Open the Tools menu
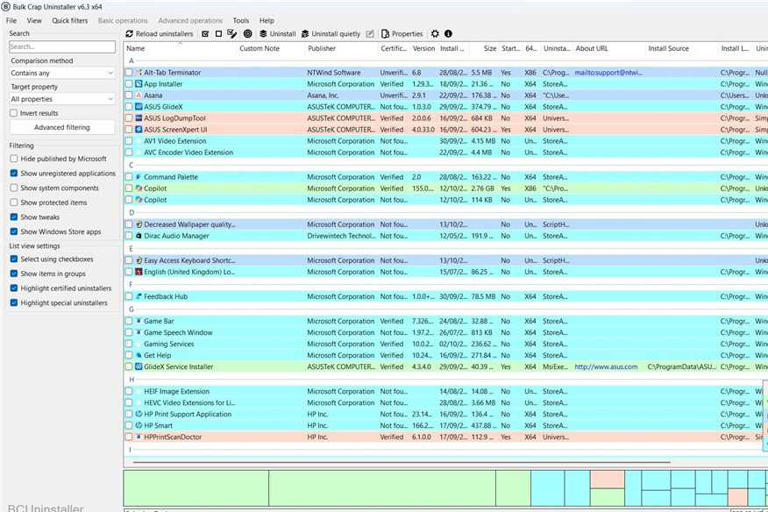The image size is (768, 512). point(240,21)
